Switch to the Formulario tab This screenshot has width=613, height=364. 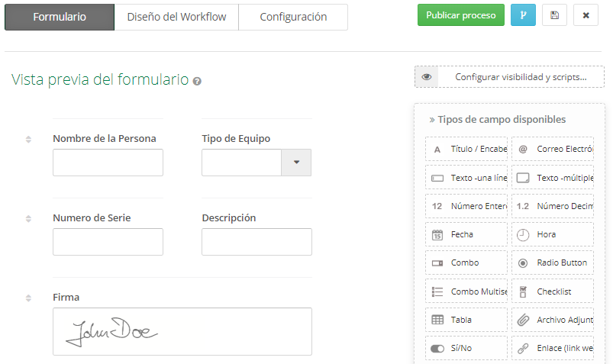(60, 17)
